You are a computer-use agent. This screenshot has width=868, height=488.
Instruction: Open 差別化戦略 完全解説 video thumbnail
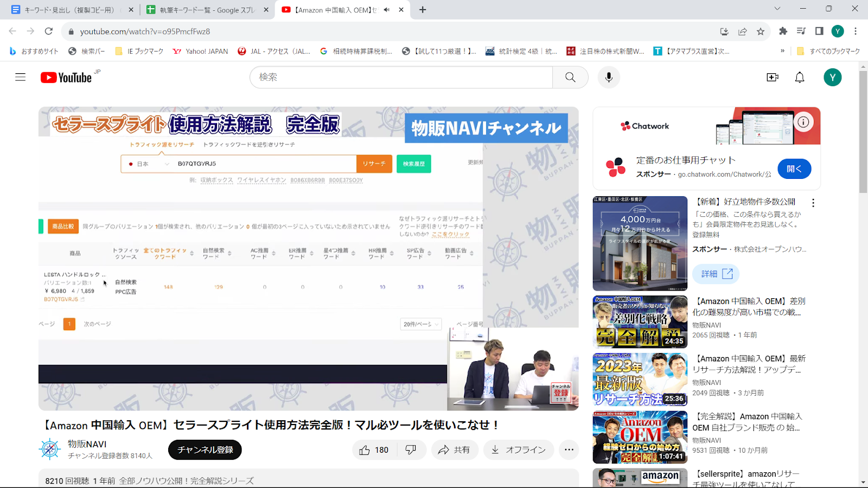tap(640, 322)
